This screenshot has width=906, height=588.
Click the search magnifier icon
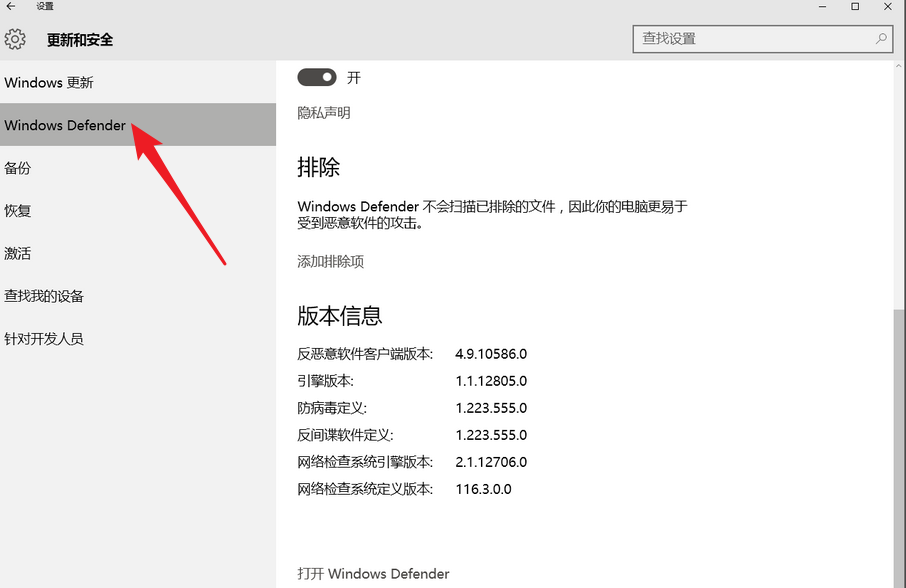coord(881,39)
